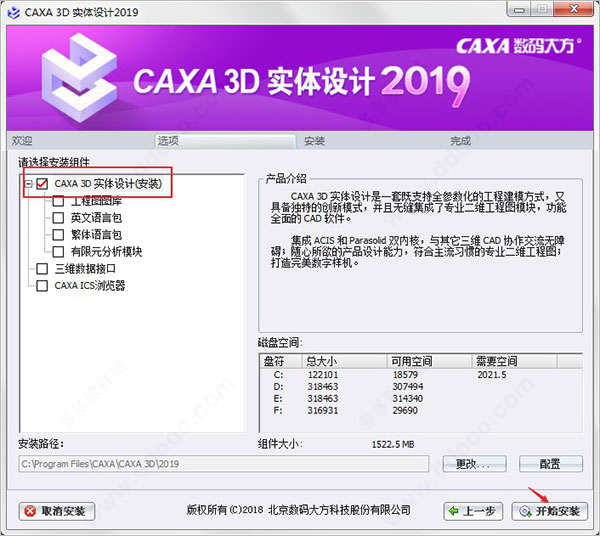The width and height of the screenshot is (600, 536).
Task: Enable the 工程图图库 checkbox
Action: pyautogui.click(x=58, y=201)
